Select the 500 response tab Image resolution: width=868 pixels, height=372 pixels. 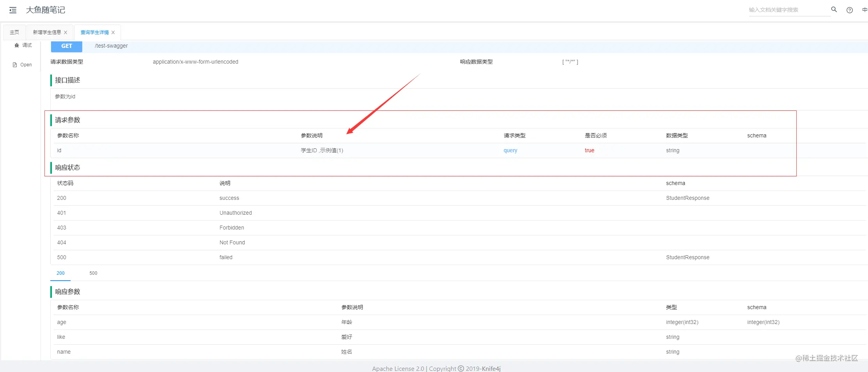coord(93,273)
